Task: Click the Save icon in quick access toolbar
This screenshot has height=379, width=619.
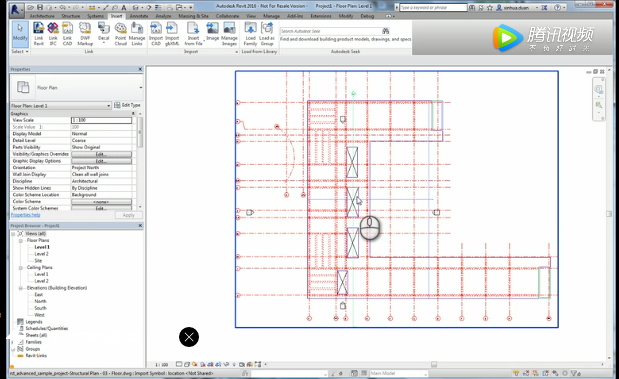Action: 40,7
